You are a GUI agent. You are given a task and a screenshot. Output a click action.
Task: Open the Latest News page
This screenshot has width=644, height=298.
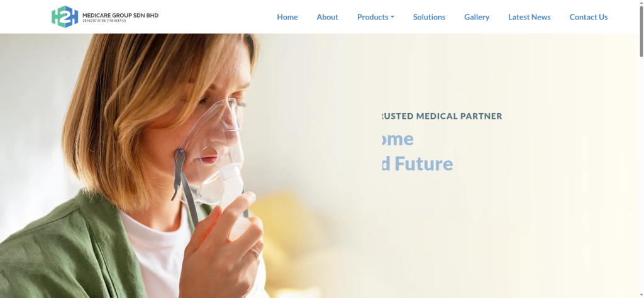coord(530,17)
